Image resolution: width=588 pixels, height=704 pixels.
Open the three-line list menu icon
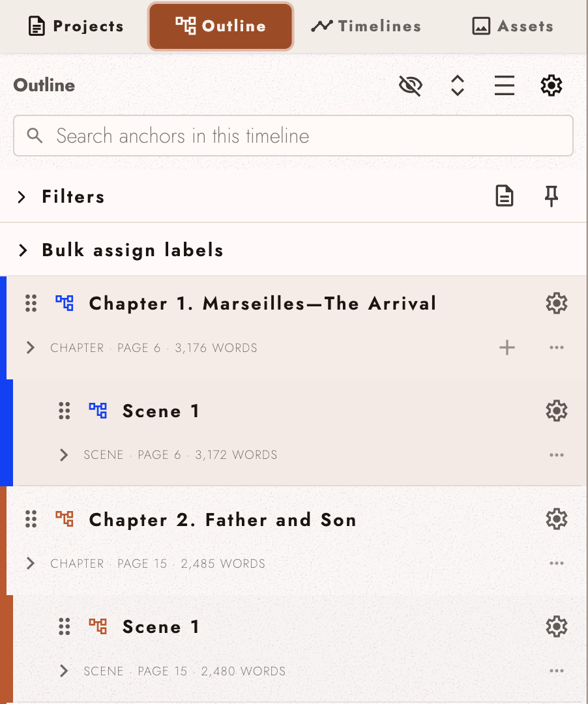[505, 85]
